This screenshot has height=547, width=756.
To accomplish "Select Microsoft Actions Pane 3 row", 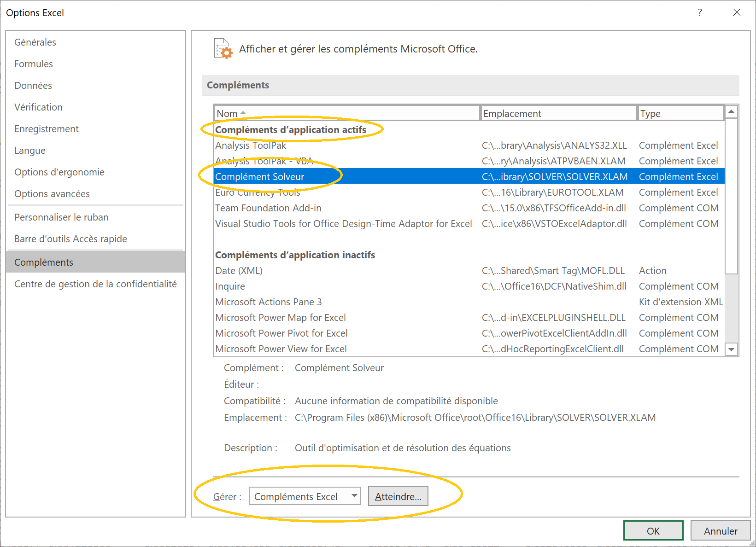I will pyautogui.click(x=469, y=302).
